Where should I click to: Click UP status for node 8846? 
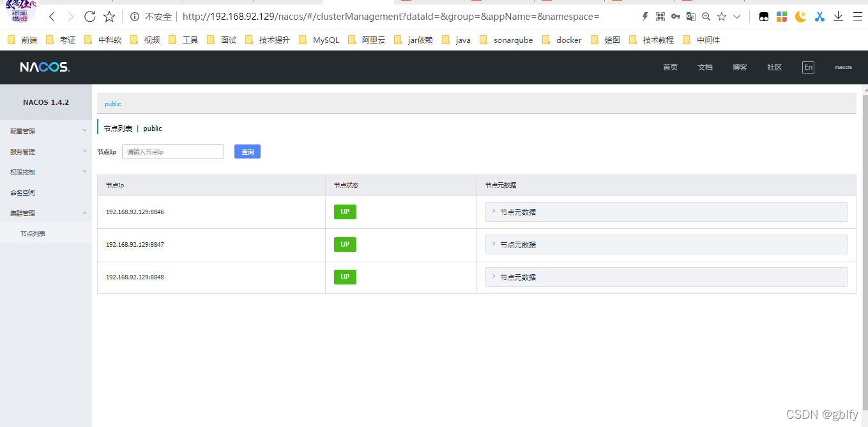(x=345, y=212)
